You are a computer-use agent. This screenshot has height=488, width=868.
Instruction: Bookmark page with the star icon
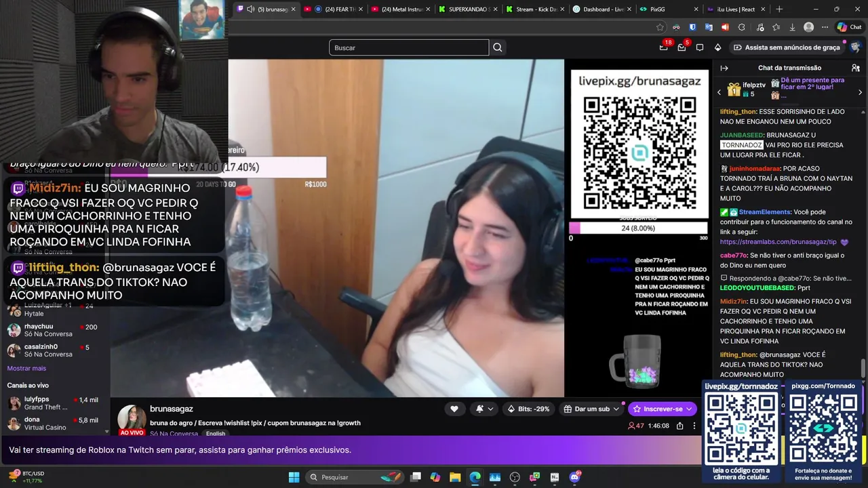click(660, 27)
